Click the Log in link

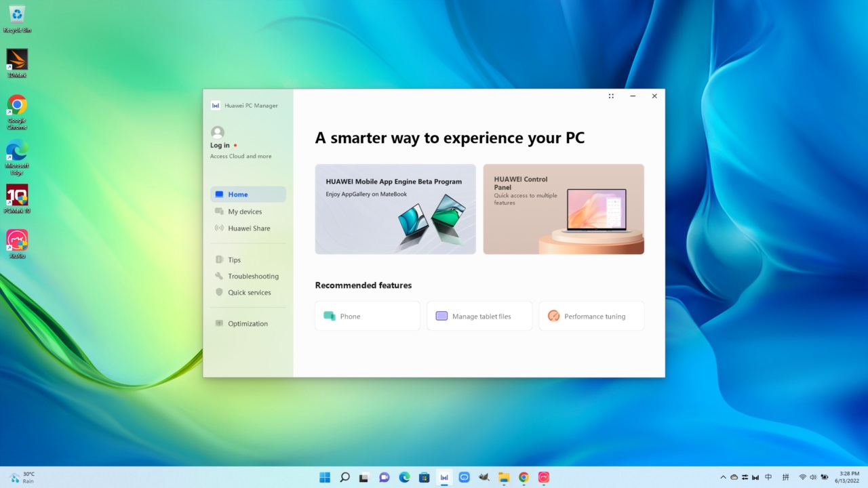coord(220,145)
